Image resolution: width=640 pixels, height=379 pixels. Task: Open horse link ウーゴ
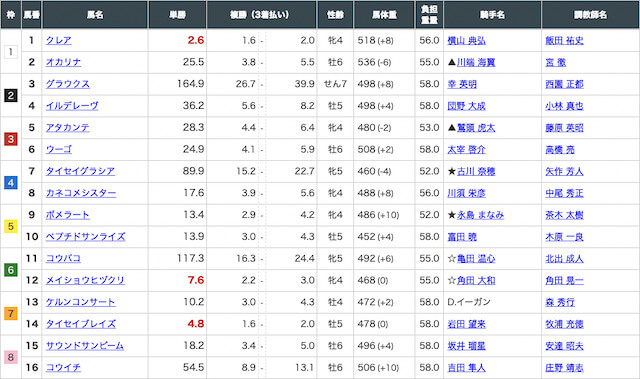point(59,149)
